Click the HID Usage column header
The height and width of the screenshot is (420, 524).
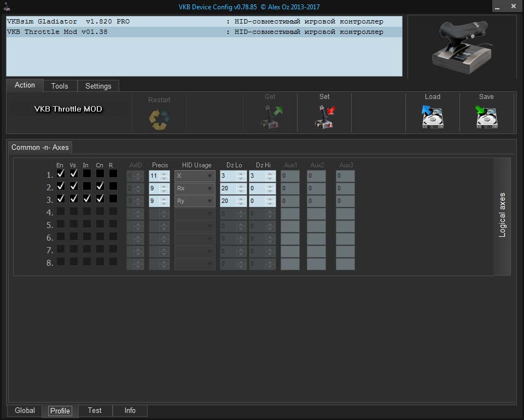click(196, 165)
